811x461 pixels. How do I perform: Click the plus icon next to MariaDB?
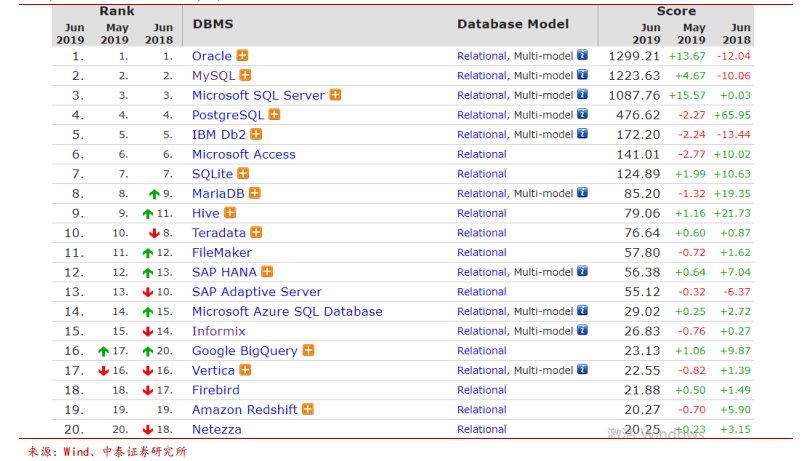[254, 193]
